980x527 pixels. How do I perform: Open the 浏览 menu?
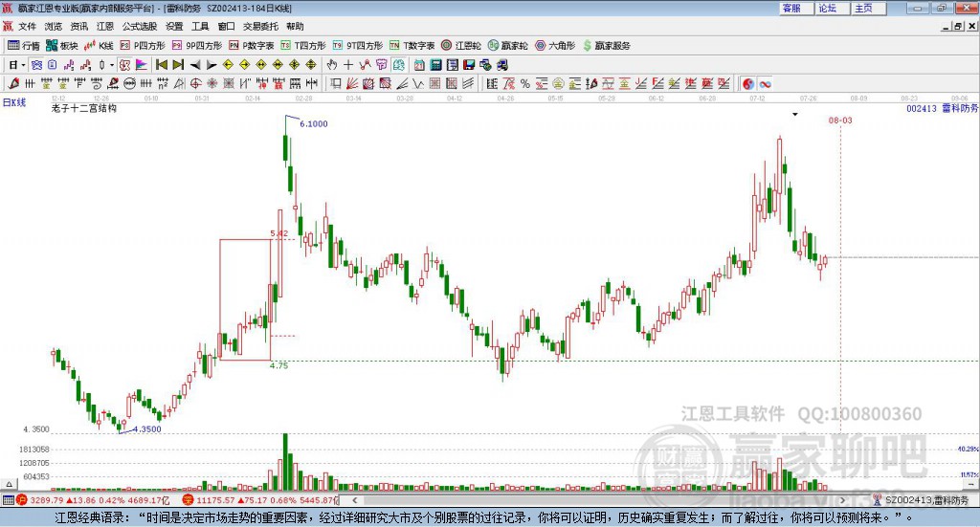pyautogui.click(x=54, y=26)
